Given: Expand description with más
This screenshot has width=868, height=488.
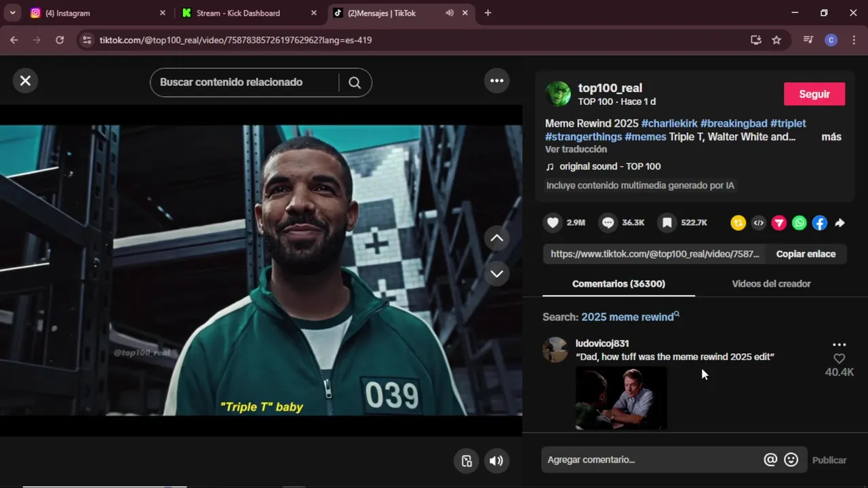Looking at the screenshot, I should 831,137.
